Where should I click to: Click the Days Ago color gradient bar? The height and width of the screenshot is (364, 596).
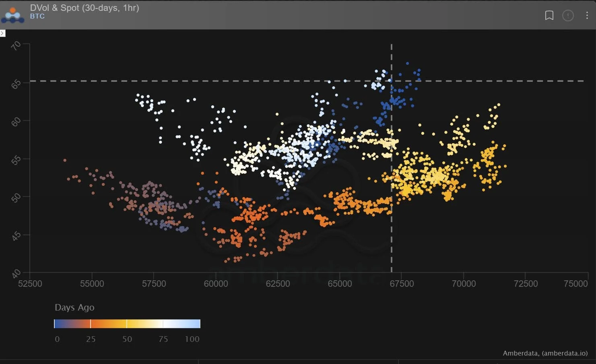click(x=127, y=324)
